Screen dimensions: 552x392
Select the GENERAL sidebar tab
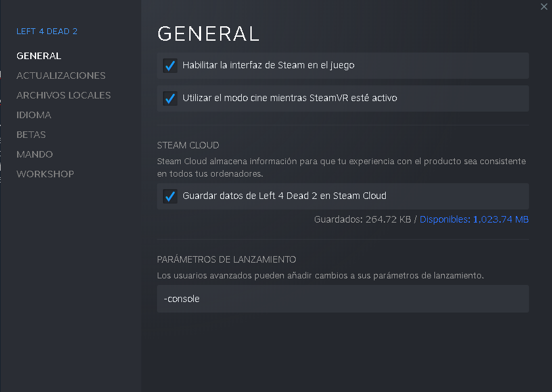[39, 56]
